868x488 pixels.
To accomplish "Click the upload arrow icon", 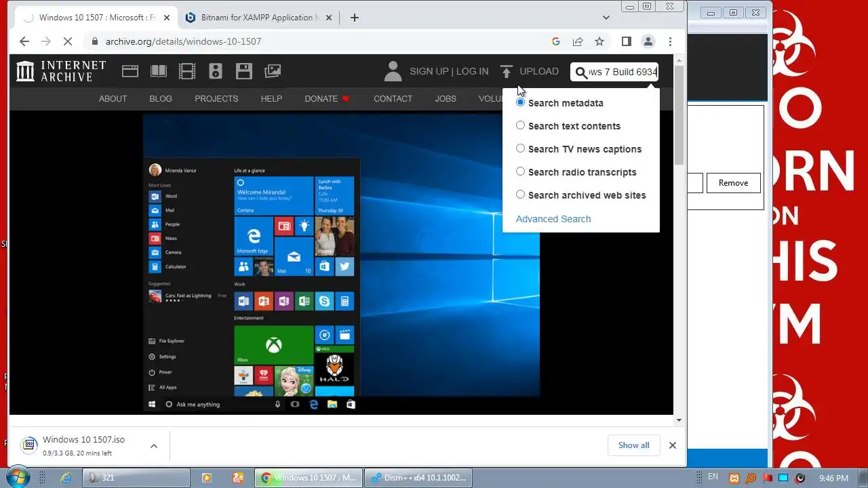I will [507, 71].
